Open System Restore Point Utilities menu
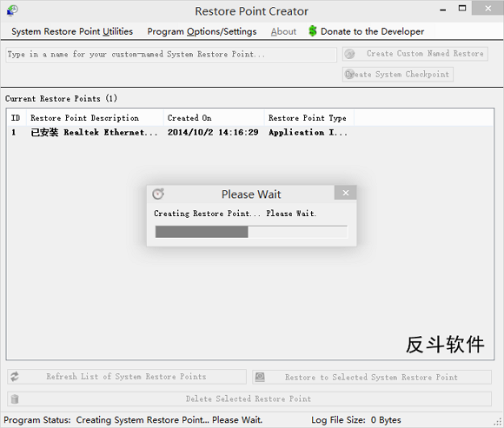This screenshot has height=428, width=504. coord(72,31)
